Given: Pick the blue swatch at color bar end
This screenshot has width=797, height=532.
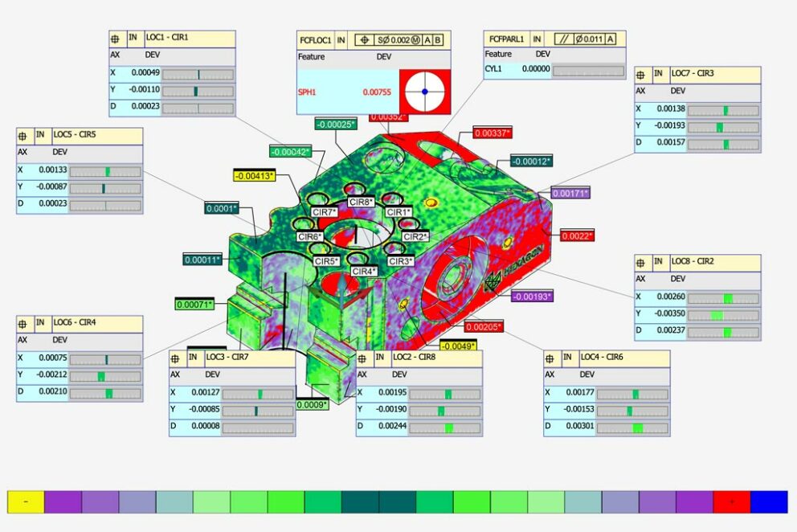Looking at the screenshot, I should click(769, 501).
